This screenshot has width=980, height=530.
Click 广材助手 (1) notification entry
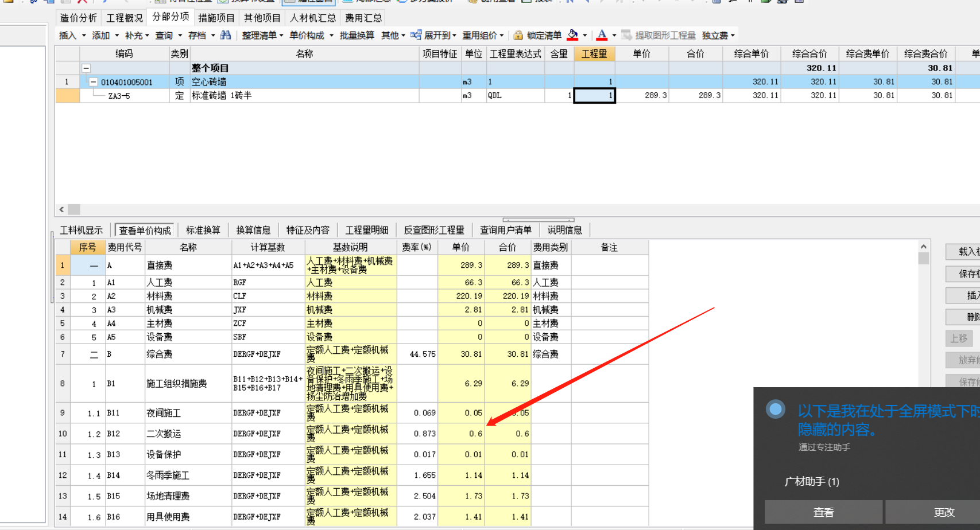coord(812,482)
